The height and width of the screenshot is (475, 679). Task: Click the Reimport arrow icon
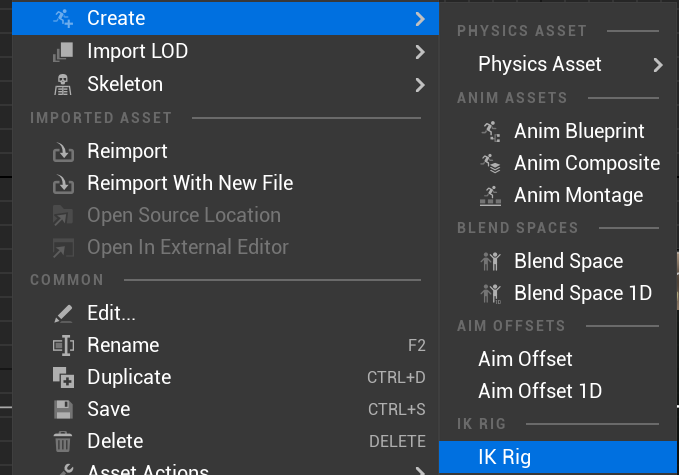[63, 152]
